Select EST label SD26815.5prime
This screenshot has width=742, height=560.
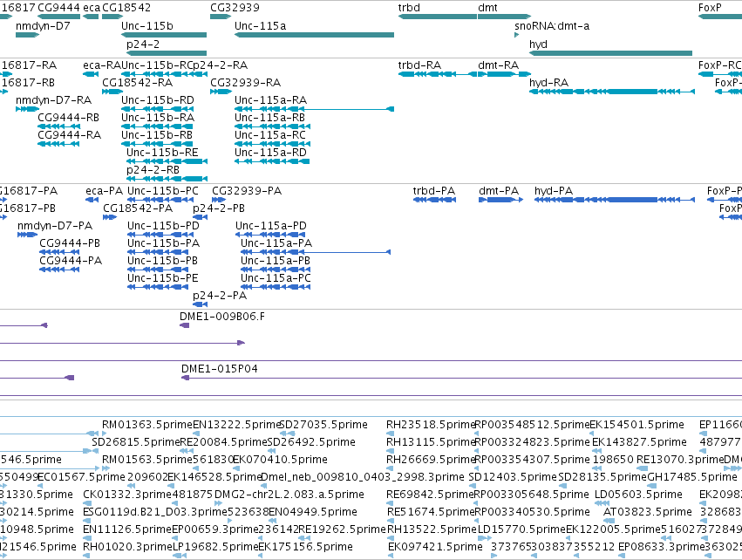pos(136,442)
